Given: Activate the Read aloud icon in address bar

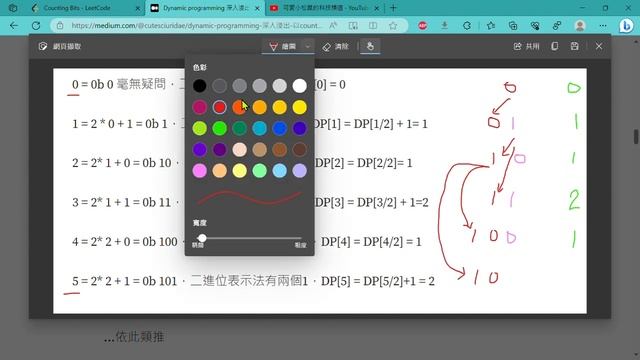Looking at the screenshot, I should tap(333, 25).
